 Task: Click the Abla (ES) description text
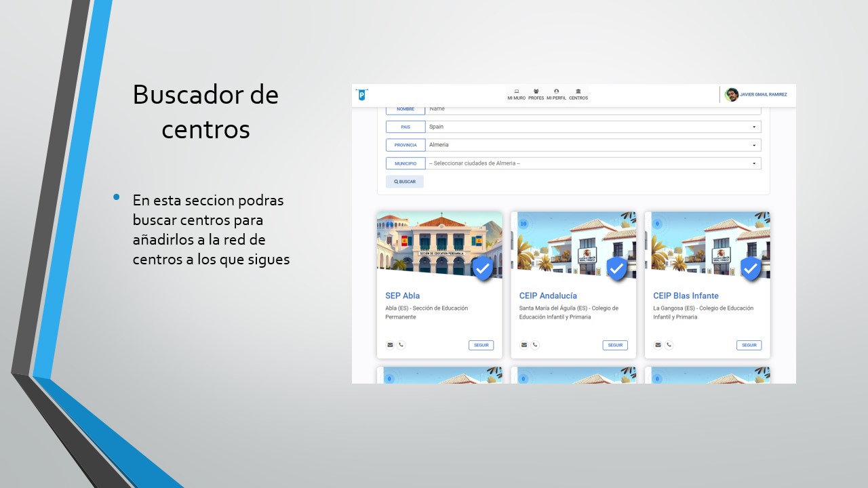pyautogui.click(x=427, y=312)
